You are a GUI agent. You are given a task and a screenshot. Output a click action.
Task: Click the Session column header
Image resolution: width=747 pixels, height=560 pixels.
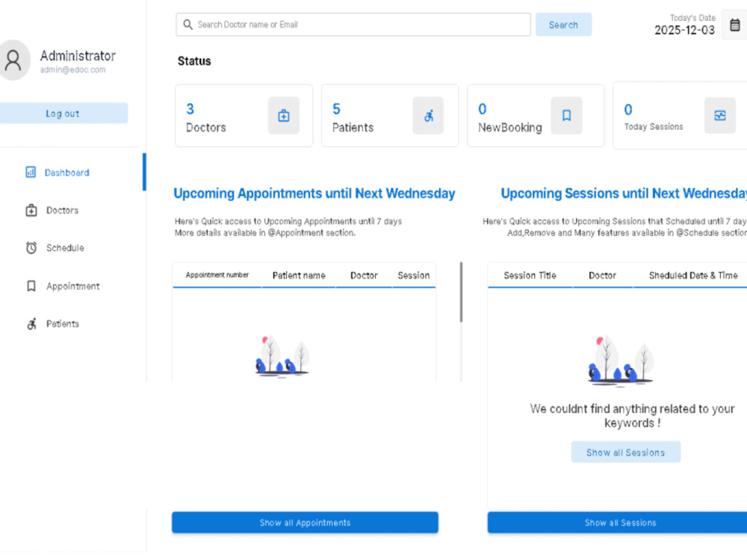click(414, 276)
